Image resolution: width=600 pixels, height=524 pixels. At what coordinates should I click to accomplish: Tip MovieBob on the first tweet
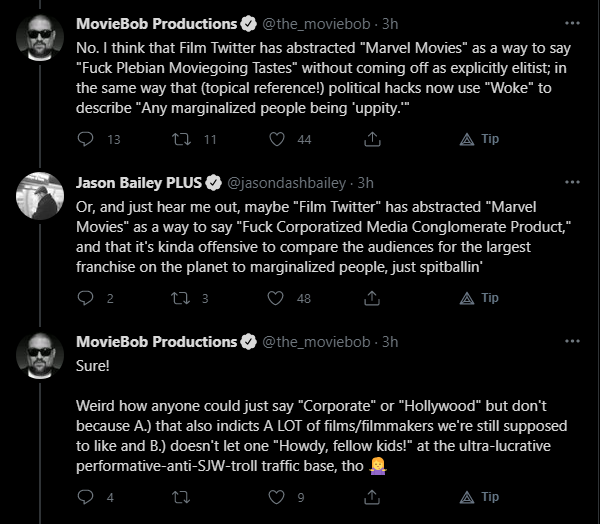coord(479,139)
